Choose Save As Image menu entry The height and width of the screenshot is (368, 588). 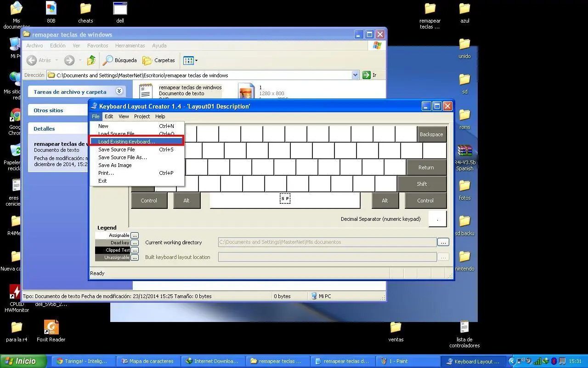pos(137,165)
